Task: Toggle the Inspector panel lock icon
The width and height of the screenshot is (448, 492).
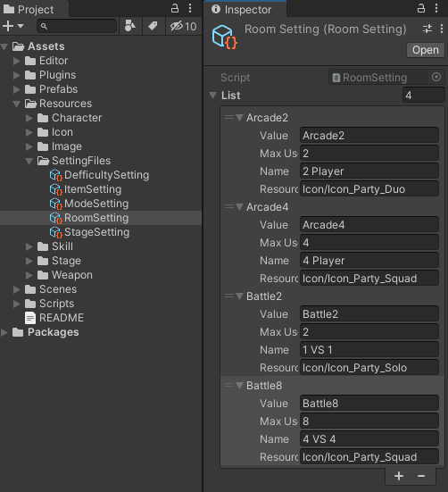Action: click(421, 8)
